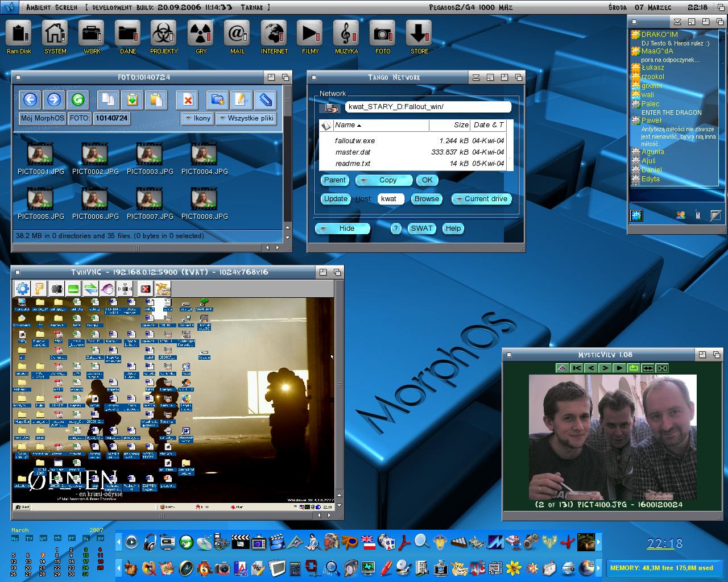728x582 pixels.
Task: Show previous image in MysticView
Action: [x=590, y=368]
